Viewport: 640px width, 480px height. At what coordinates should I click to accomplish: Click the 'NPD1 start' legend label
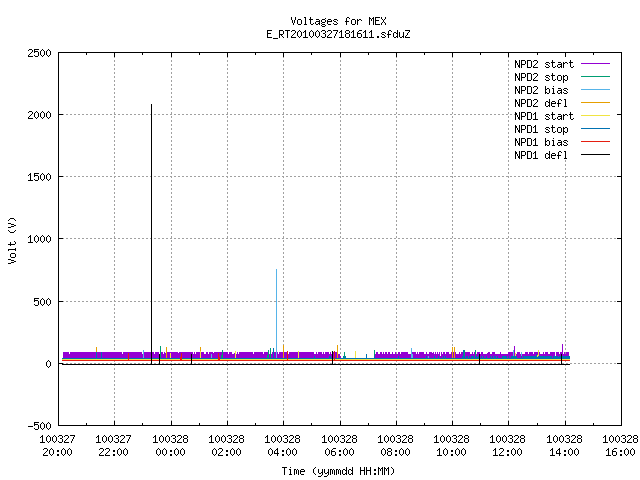[x=544, y=116]
